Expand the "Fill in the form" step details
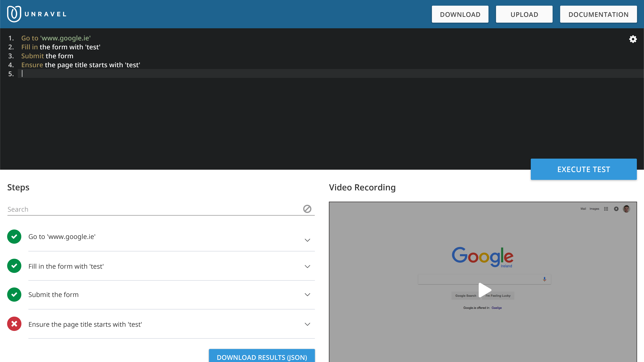The height and width of the screenshot is (362, 644). [x=307, y=267]
